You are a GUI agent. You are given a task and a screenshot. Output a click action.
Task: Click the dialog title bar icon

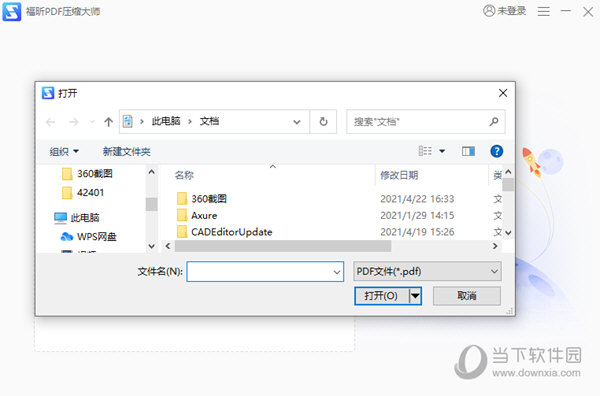(x=48, y=93)
